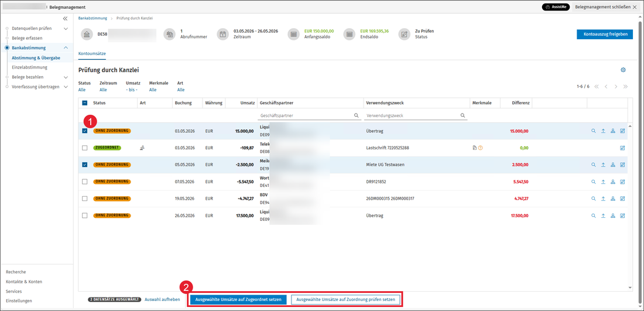Open Abstimmung & Übergabe in sidebar
644x311 pixels.
coord(36,58)
